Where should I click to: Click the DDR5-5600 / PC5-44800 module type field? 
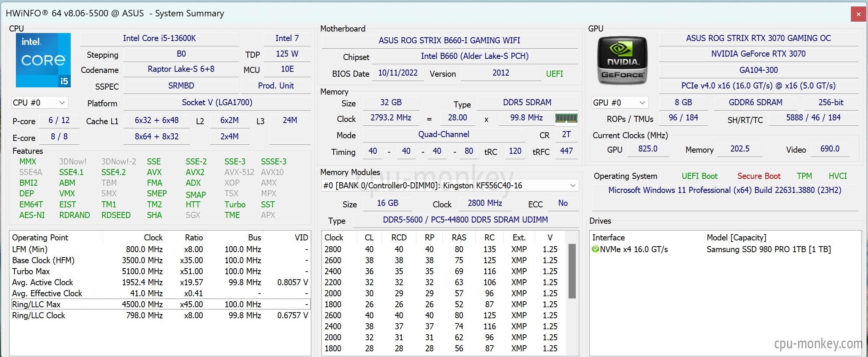[x=466, y=220]
